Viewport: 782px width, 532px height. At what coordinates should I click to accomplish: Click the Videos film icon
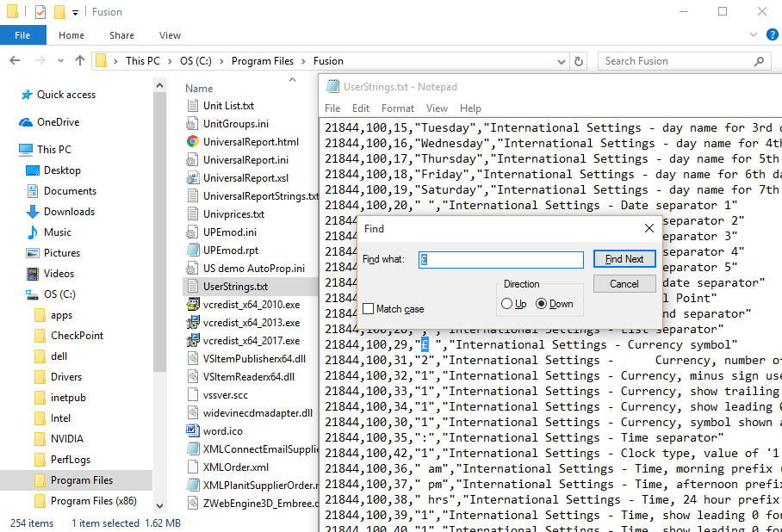pos(33,274)
